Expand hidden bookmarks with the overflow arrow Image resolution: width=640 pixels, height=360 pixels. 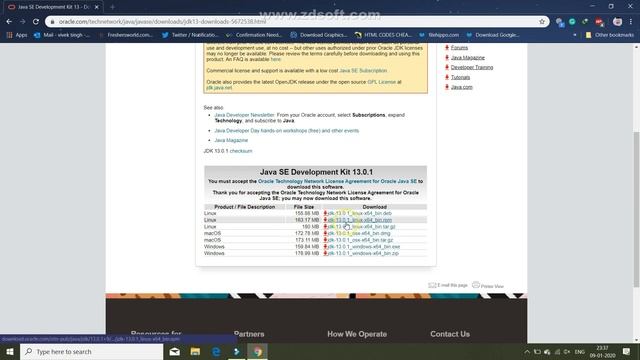click(575, 35)
